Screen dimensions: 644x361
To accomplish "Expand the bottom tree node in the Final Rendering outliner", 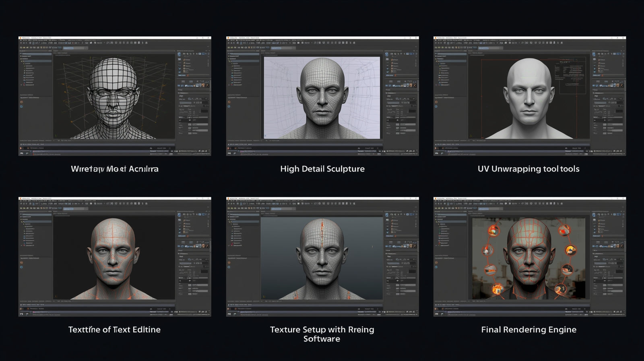I will coord(437,246).
